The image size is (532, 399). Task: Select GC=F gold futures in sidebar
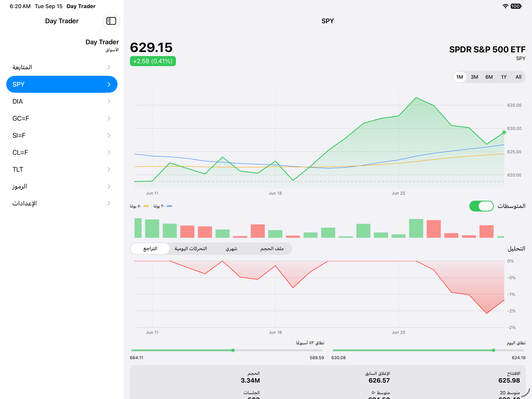click(62, 118)
